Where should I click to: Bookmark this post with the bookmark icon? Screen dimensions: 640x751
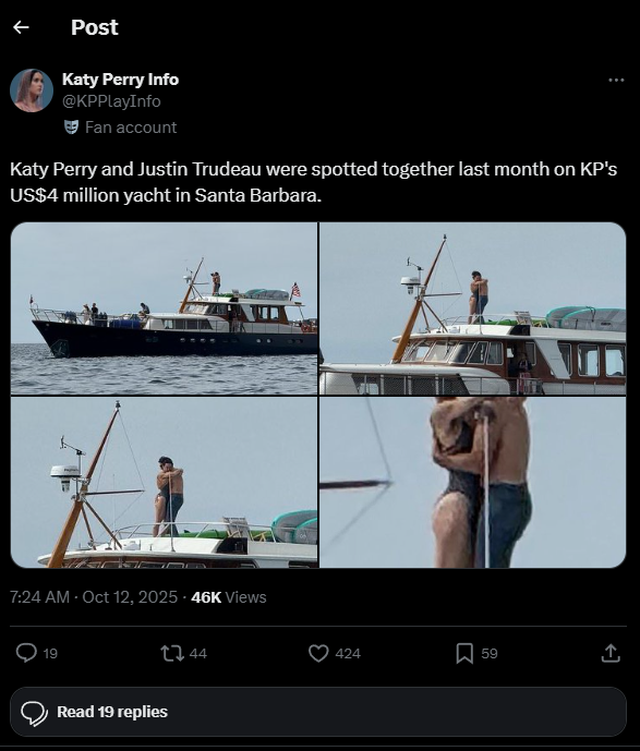click(464, 653)
